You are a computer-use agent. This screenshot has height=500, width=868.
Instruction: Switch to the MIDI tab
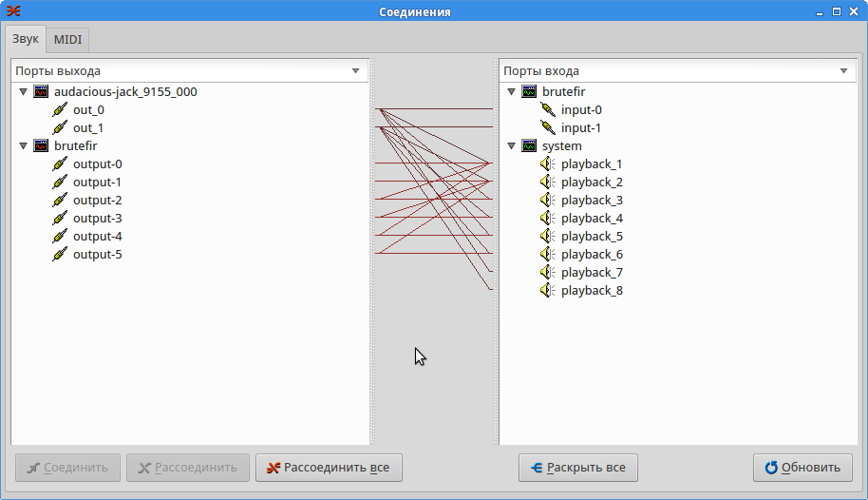(x=67, y=39)
